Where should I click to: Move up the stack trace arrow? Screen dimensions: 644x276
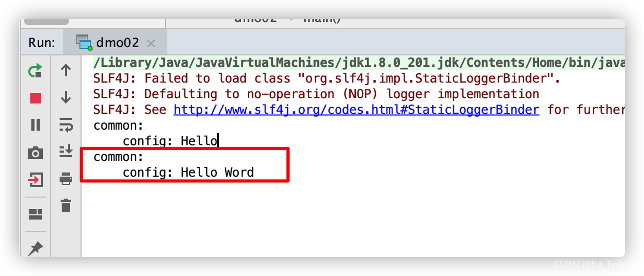pos(66,71)
